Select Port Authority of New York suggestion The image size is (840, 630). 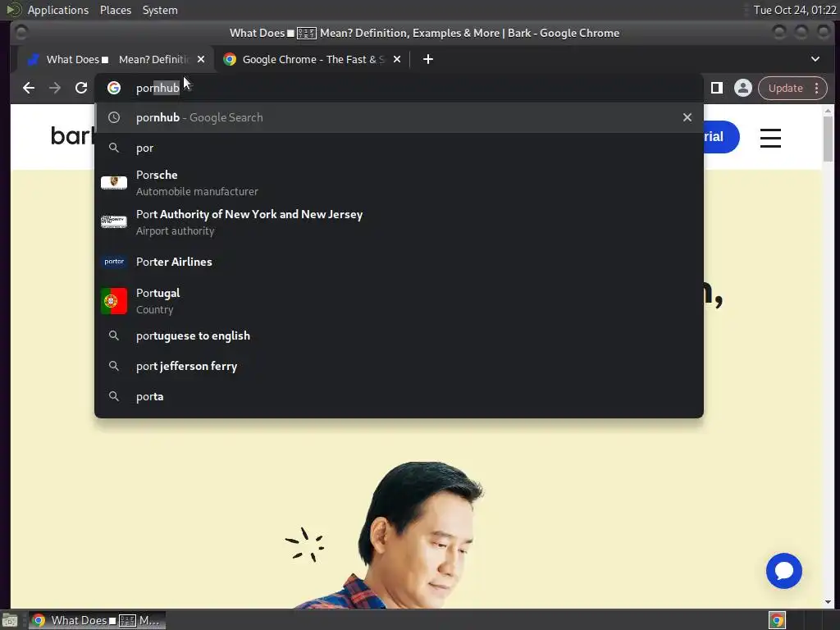(399, 222)
